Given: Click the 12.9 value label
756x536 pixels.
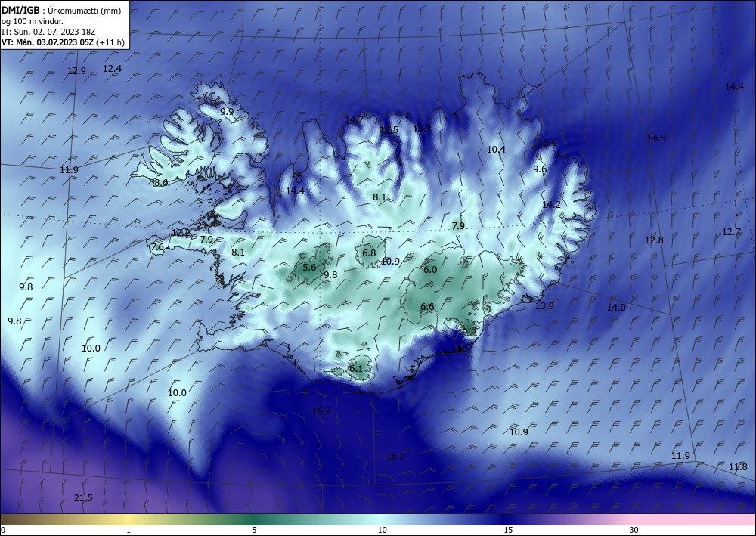Looking at the screenshot, I should (76, 71).
